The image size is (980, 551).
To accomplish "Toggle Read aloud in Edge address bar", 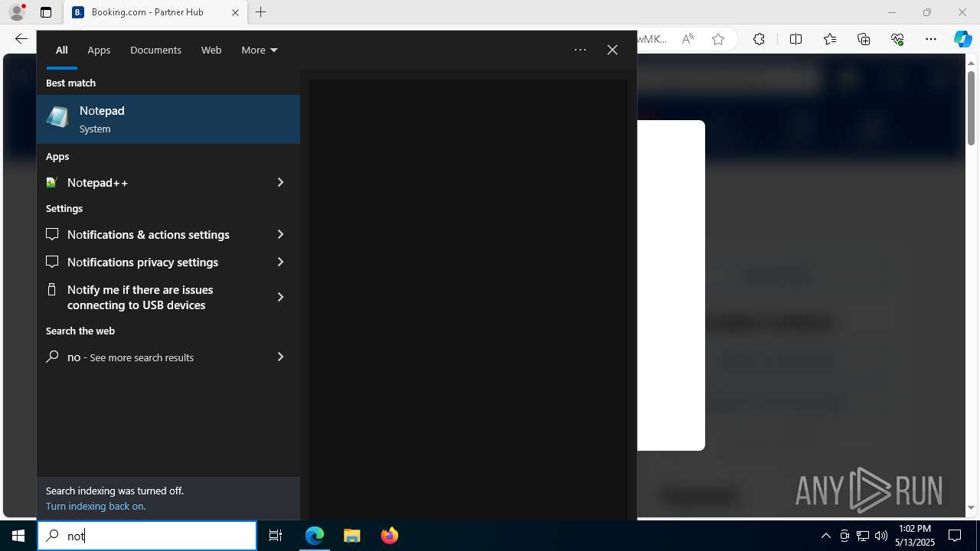I will [688, 39].
